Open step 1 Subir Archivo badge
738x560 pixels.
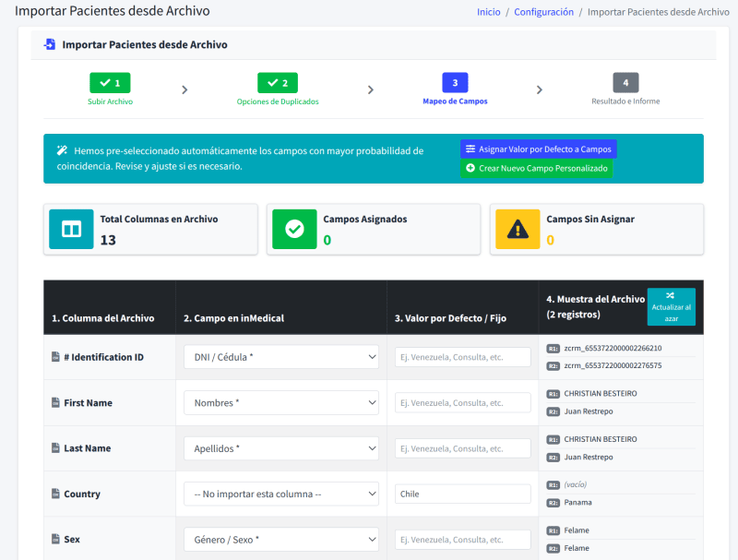pyautogui.click(x=110, y=83)
